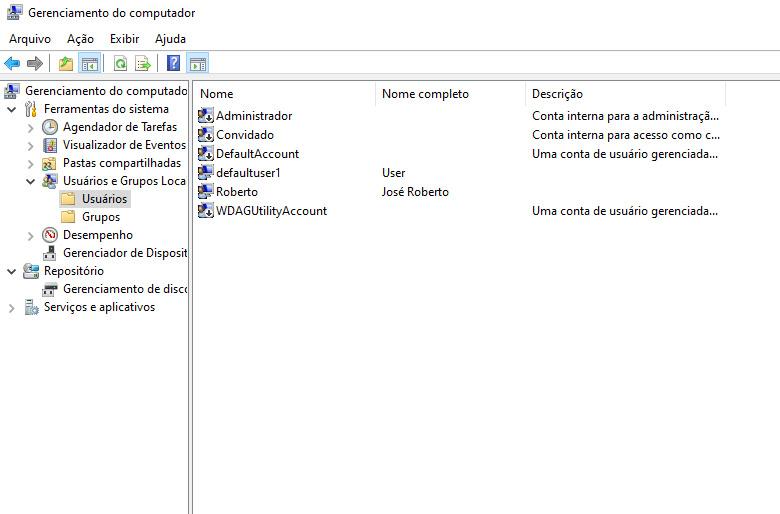Click the WDAGUtilityAccount user icon
Screen dimensions: 780x514
[x=205, y=210]
